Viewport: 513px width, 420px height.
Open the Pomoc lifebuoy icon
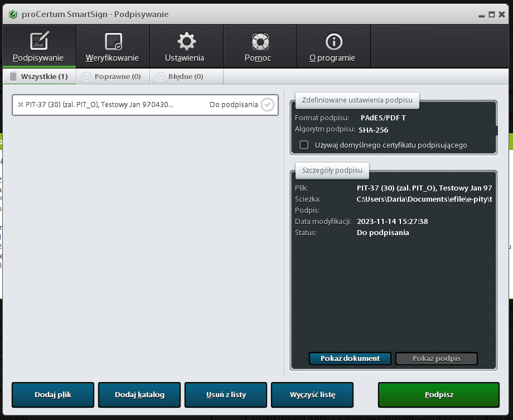pos(259,41)
